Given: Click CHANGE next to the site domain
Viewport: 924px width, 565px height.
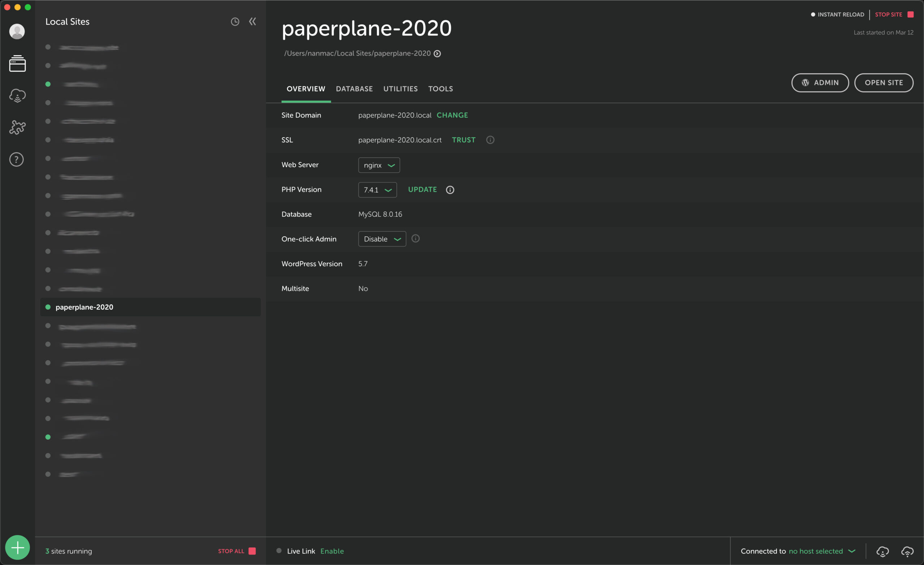Looking at the screenshot, I should tap(452, 115).
